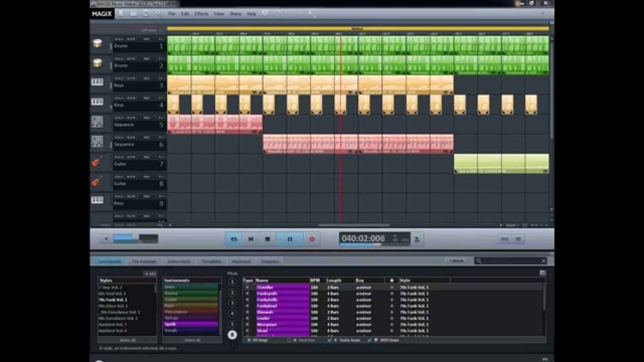Open clip menu arrow on track 7 guitar clip
Image resolution: width=644 pixels, height=362 pixels.
(545, 171)
